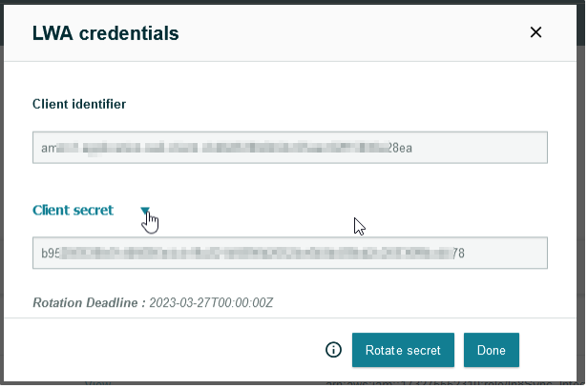Click the Client identifier label

pyautogui.click(x=79, y=103)
